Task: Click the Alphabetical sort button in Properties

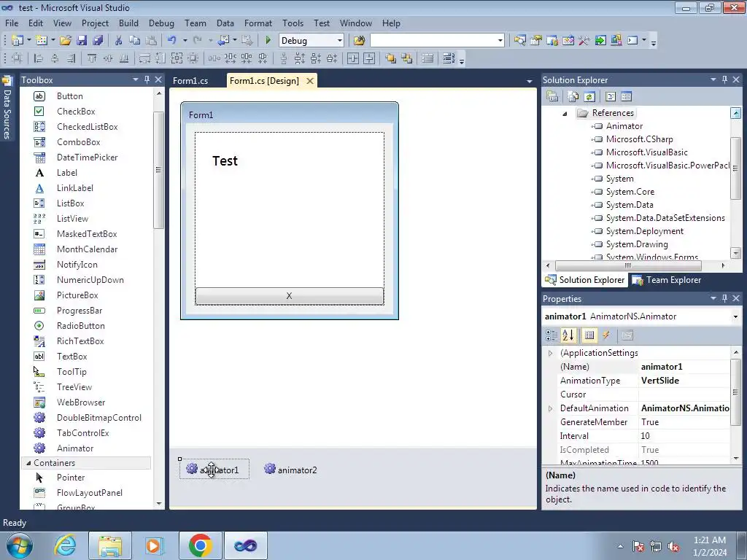Action: [x=568, y=335]
